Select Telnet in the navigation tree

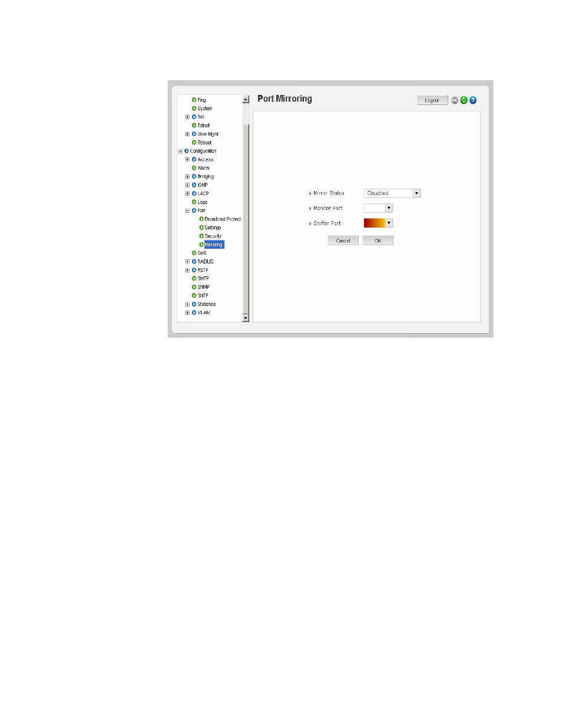click(x=203, y=126)
